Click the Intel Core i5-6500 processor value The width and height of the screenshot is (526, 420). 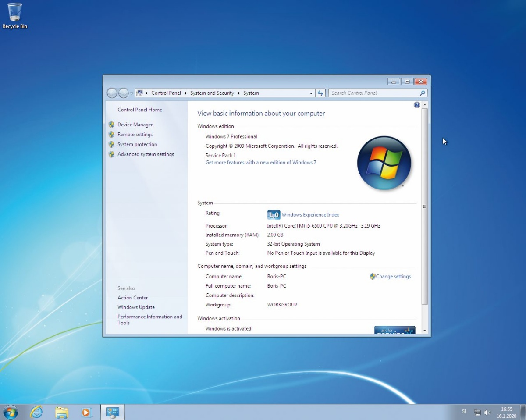323,226
